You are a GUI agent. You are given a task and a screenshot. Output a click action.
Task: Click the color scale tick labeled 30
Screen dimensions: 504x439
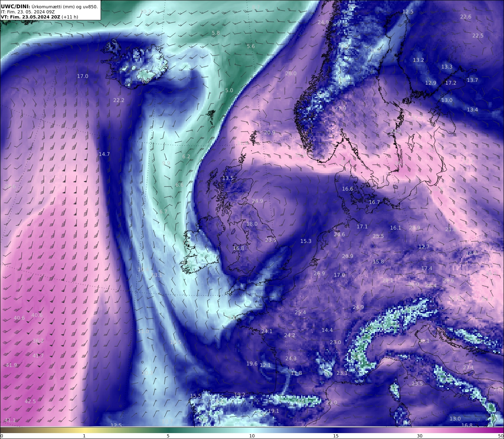(x=420, y=435)
